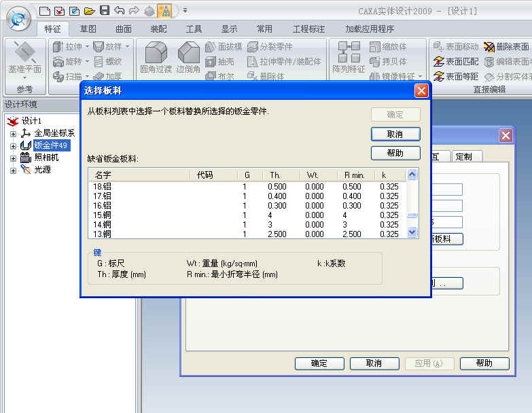Screen dimensions: 532x413
Task: Expand the 光源 tree node
Action: coord(13,170)
